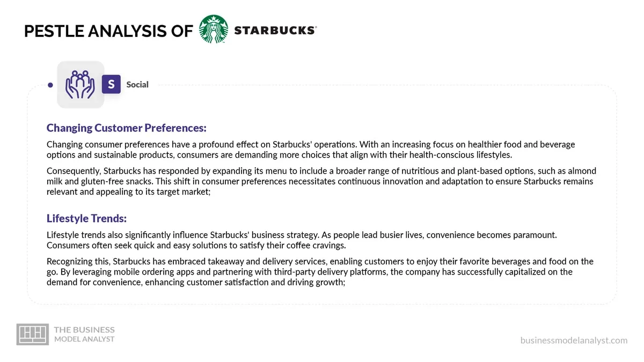Select the Changing Customer Preferences heading
The image size is (644, 362).
[x=127, y=128]
